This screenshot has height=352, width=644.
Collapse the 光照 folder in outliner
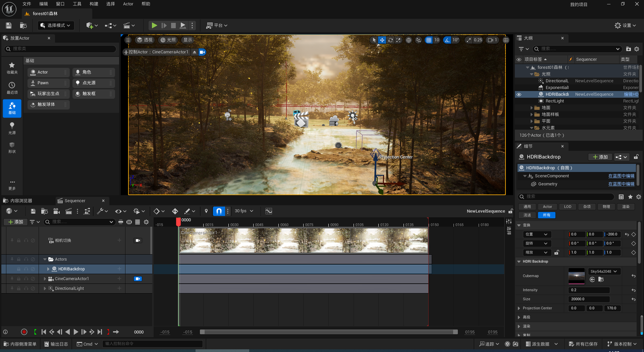click(x=532, y=74)
